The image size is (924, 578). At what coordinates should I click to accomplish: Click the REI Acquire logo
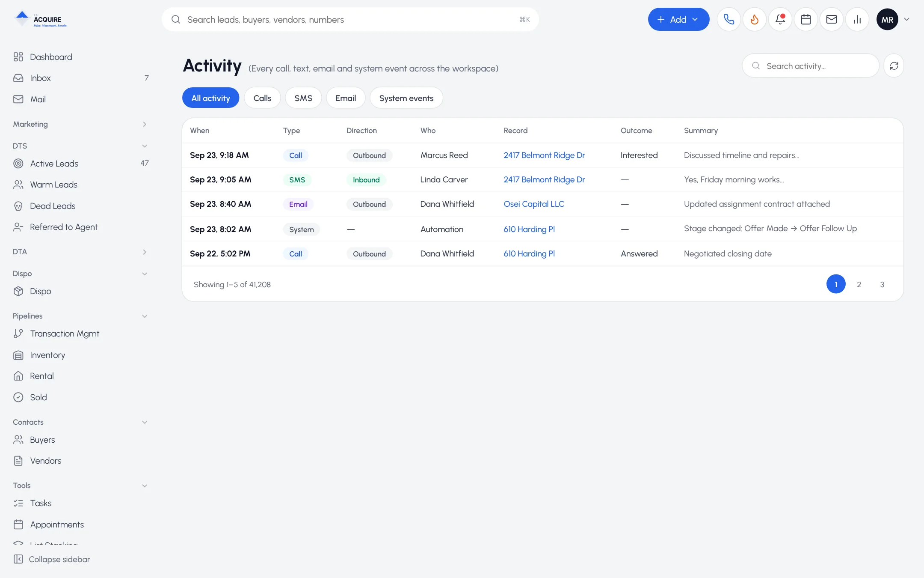(41, 19)
